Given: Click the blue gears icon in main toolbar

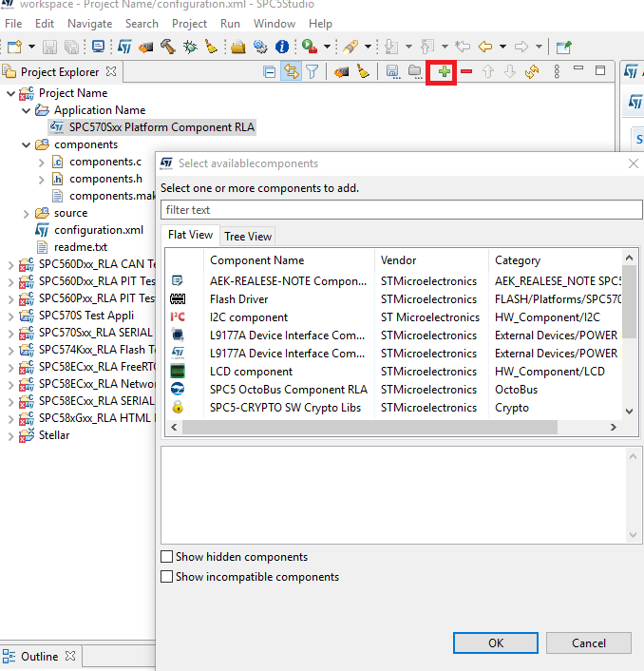Looking at the screenshot, I should pyautogui.click(x=260, y=47).
